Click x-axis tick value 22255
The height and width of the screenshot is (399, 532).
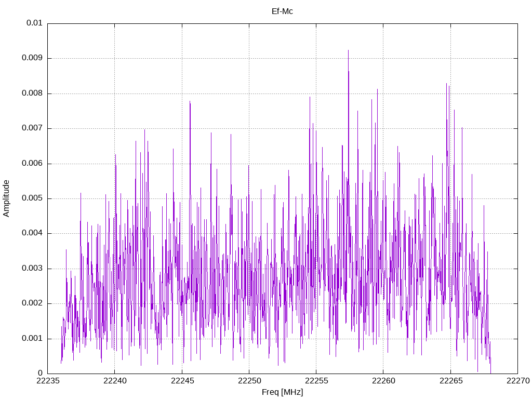click(316, 381)
